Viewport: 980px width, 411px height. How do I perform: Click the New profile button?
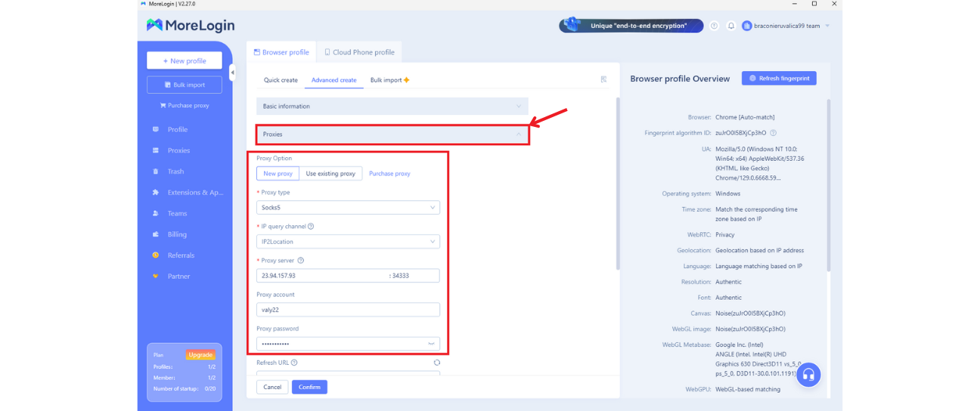tap(185, 60)
